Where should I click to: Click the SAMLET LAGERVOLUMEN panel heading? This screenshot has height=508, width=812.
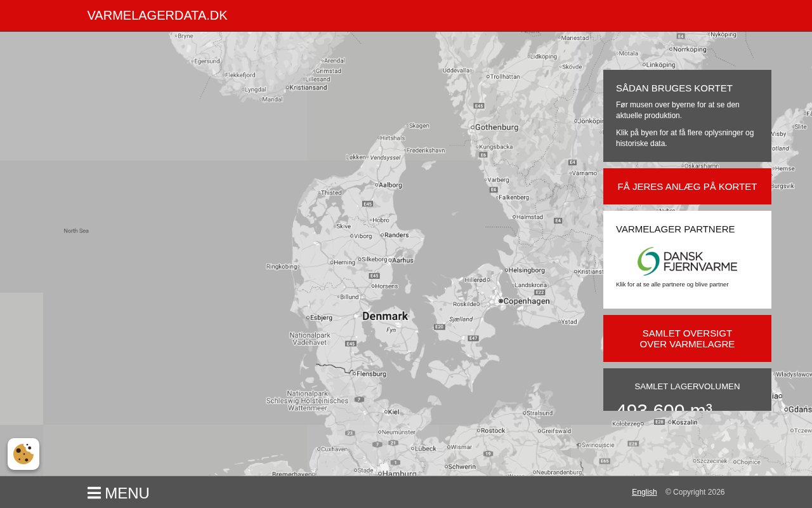coord(687,386)
